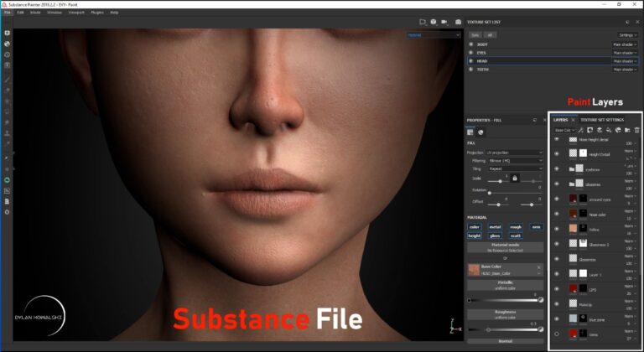Add a folder in Layers toolbar
Viewport: 644px width, 352px height.
click(627, 130)
